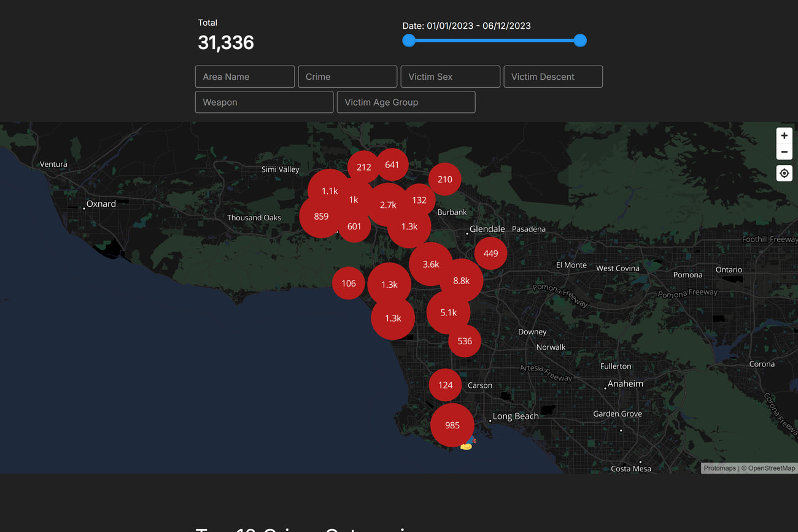Click the 132 cluster near Burbank

point(419,200)
